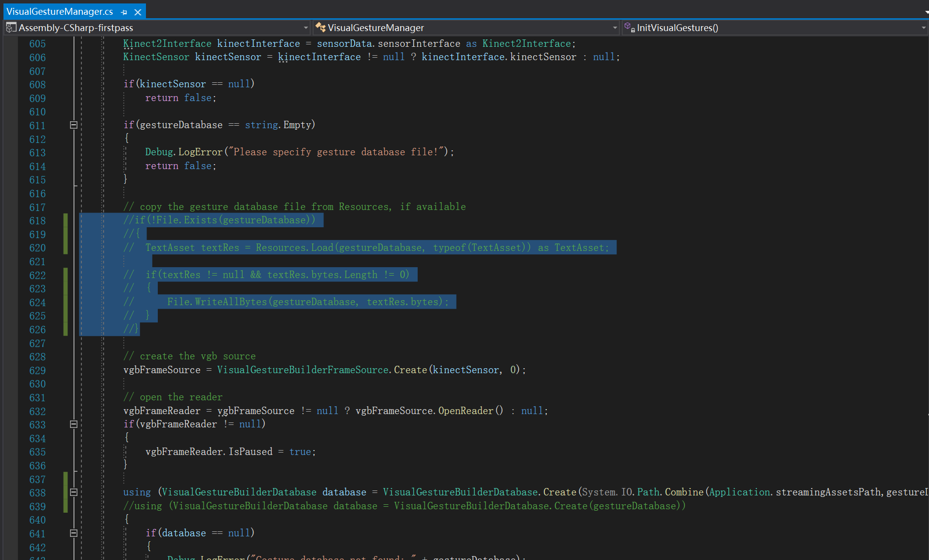This screenshot has width=929, height=560.
Task: Select line number 620 in the margin
Action: 37,248
